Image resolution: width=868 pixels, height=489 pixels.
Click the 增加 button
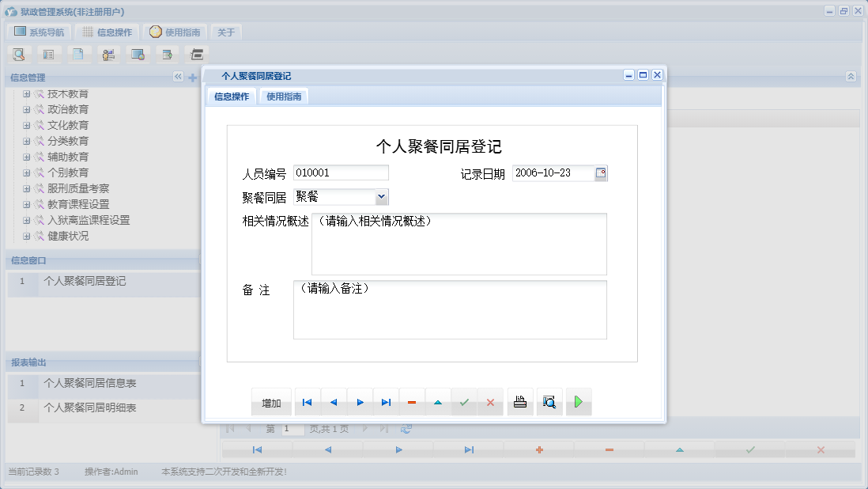click(x=271, y=401)
